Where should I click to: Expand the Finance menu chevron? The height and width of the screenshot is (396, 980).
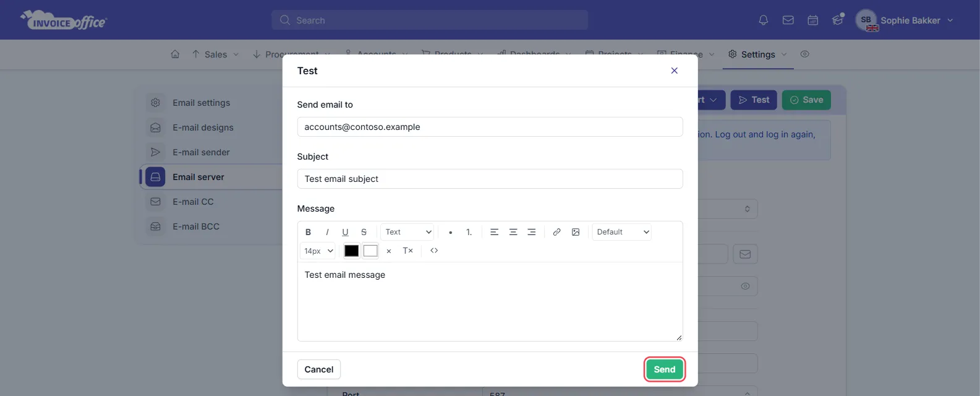coord(712,54)
